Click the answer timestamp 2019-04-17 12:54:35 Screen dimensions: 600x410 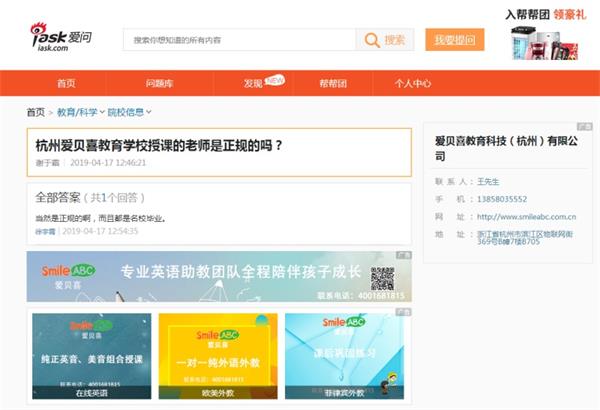100,231
